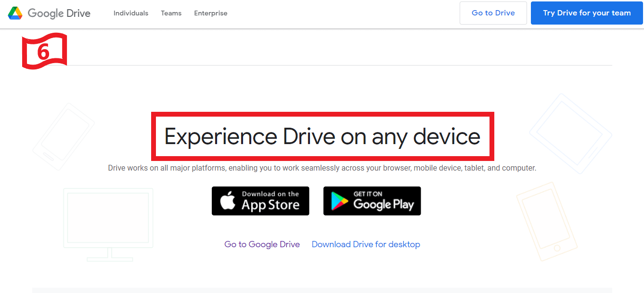Click the Apple logo on the badge
Viewport: 644px width, 293px height.
[227, 200]
